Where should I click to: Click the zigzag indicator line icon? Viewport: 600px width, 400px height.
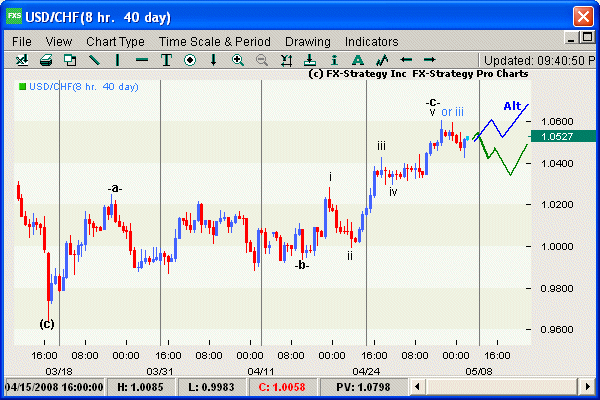pyautogui.click(x=382, y=60)
